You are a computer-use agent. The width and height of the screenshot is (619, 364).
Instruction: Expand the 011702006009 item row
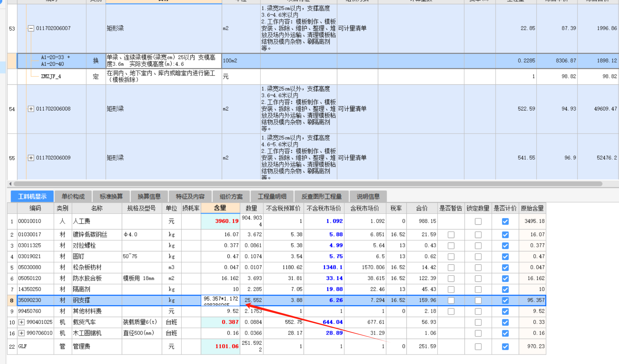(31, 158)
